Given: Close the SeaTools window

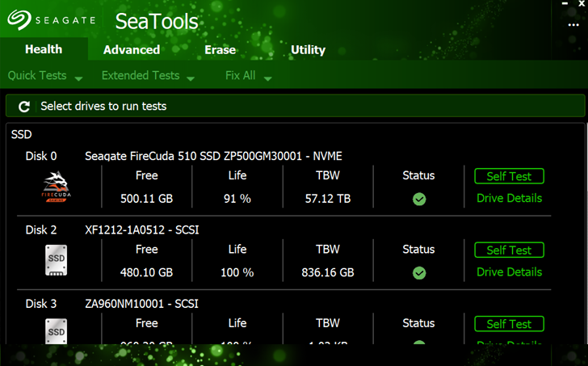Looking at the screenshot, I should [x=582, y=3].
